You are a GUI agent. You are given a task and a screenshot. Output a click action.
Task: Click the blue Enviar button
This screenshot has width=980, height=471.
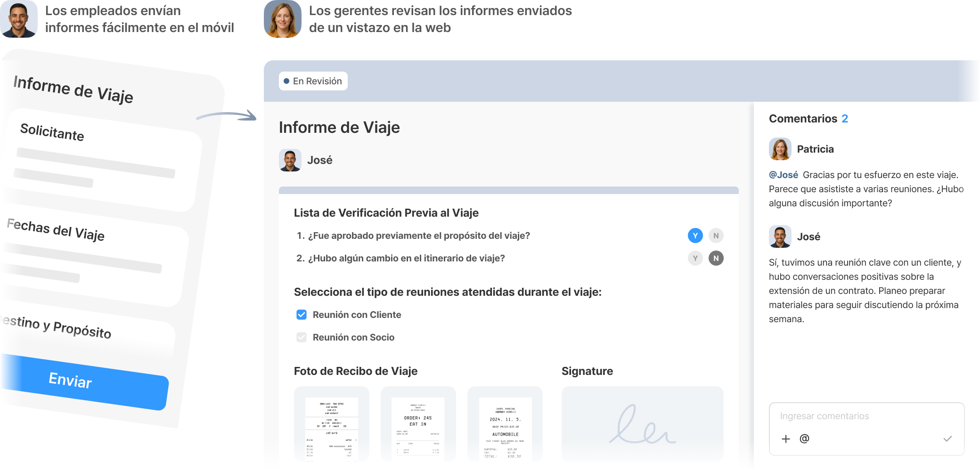point(85,382)
